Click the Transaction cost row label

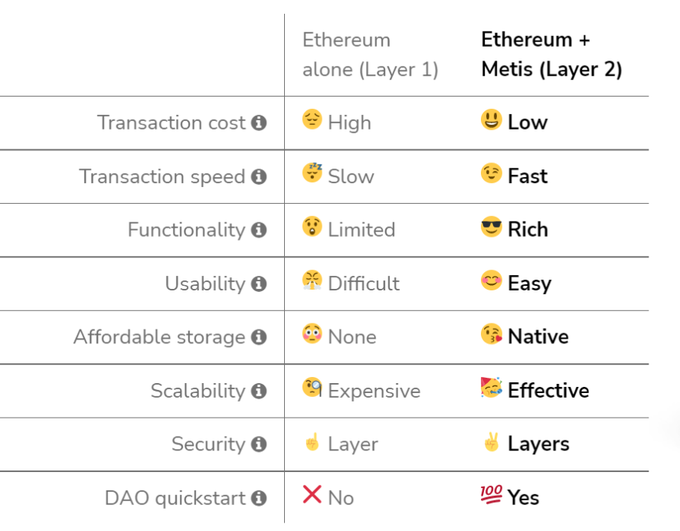171,123
